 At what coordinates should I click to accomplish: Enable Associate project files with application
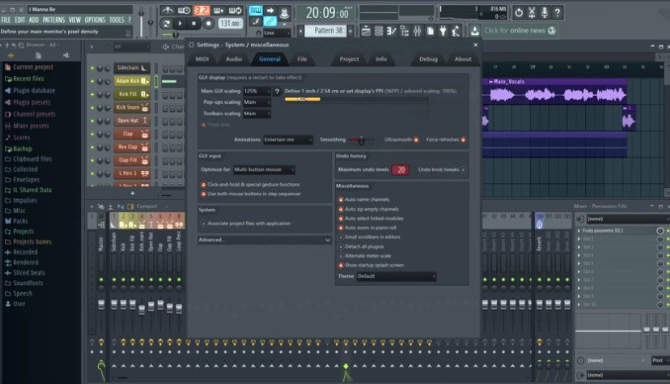tap(203, 223)
